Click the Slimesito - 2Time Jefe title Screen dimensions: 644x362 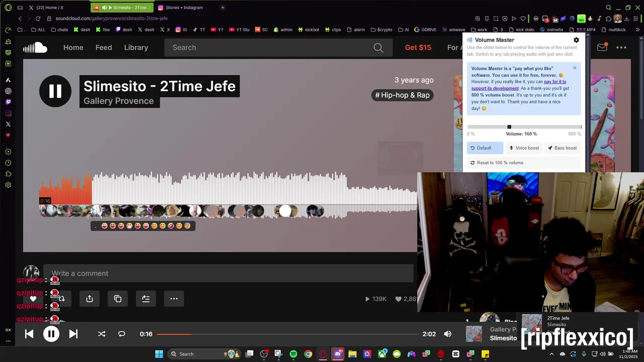tap(159, 86)
